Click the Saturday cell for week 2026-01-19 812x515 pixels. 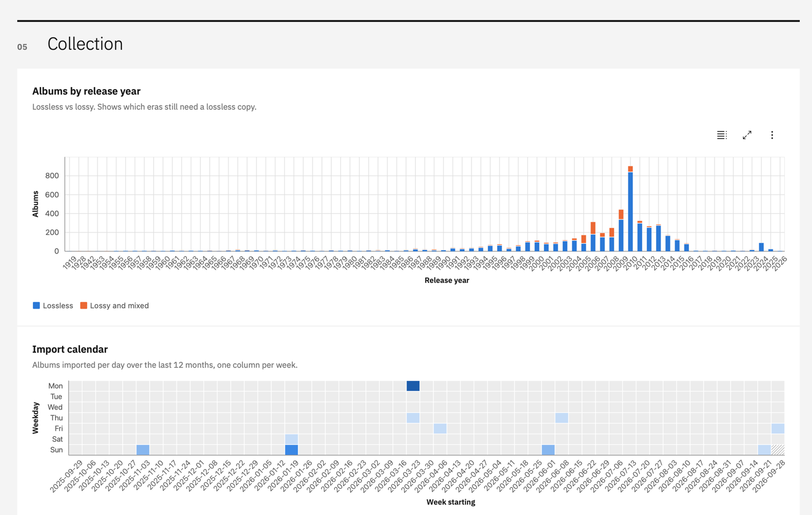tap(292, 439)
